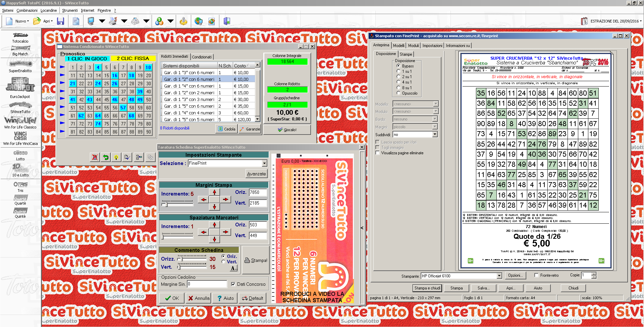Click the yellow lightbulb hint icon
Image resolution: width=644 pixels, height=327 pixels.
pos(116,157)
